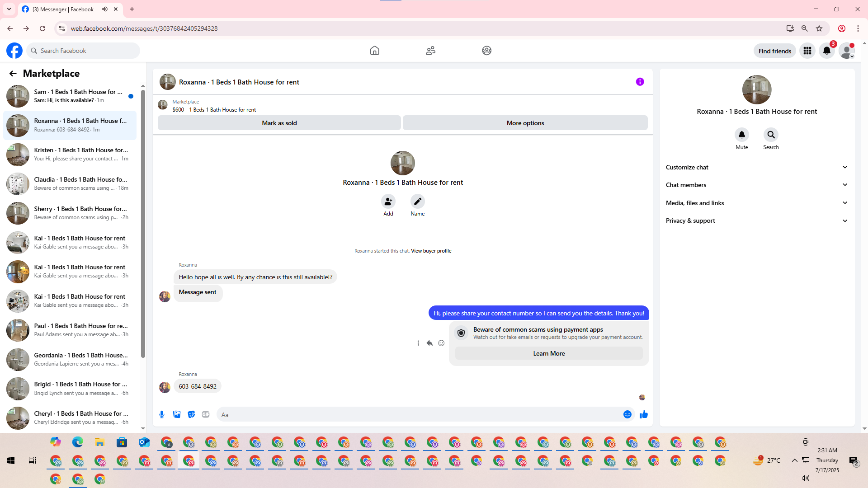Open the Friends icon in top navigation

coord(430,51)
